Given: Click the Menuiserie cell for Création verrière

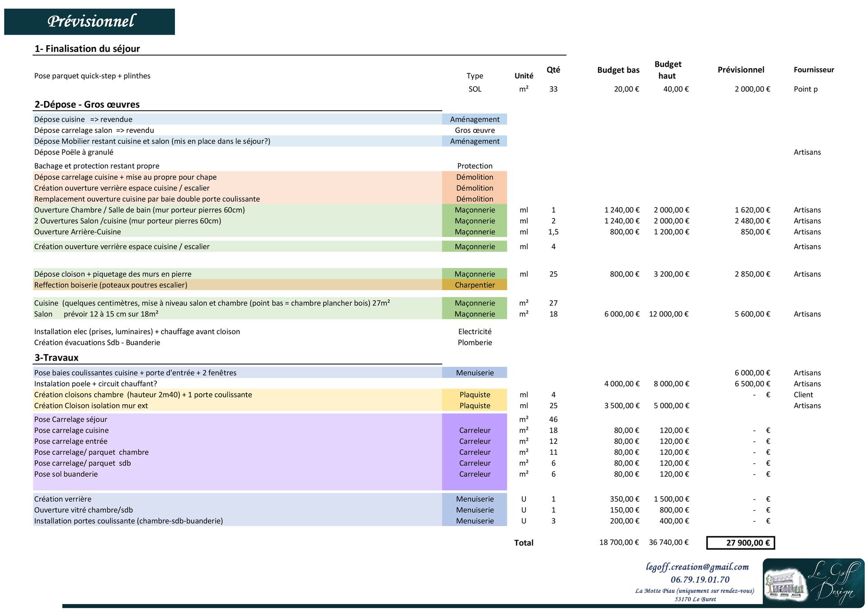Looking at the screenshot, I should [x=474, y=499].
